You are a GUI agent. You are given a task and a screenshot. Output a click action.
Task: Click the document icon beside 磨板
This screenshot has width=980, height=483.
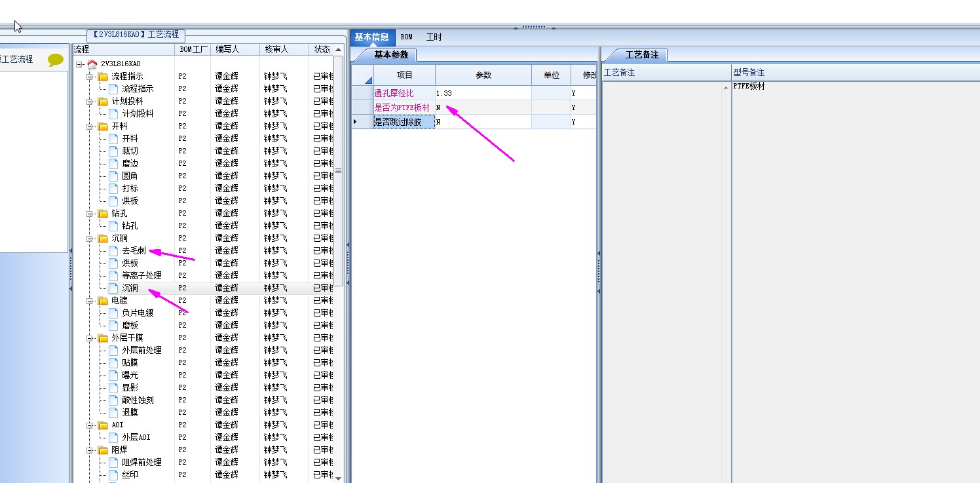[113, 325]
